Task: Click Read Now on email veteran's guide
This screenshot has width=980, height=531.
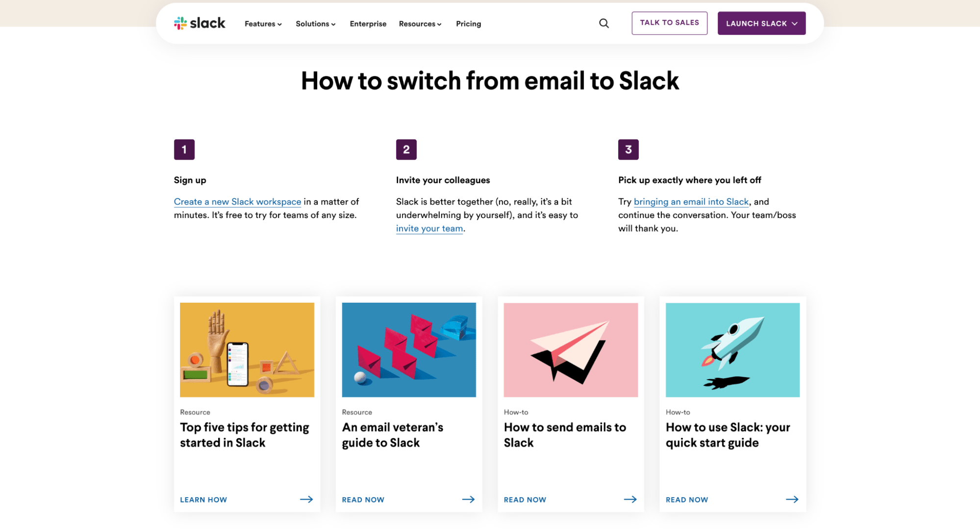Action: coord(363,500)
